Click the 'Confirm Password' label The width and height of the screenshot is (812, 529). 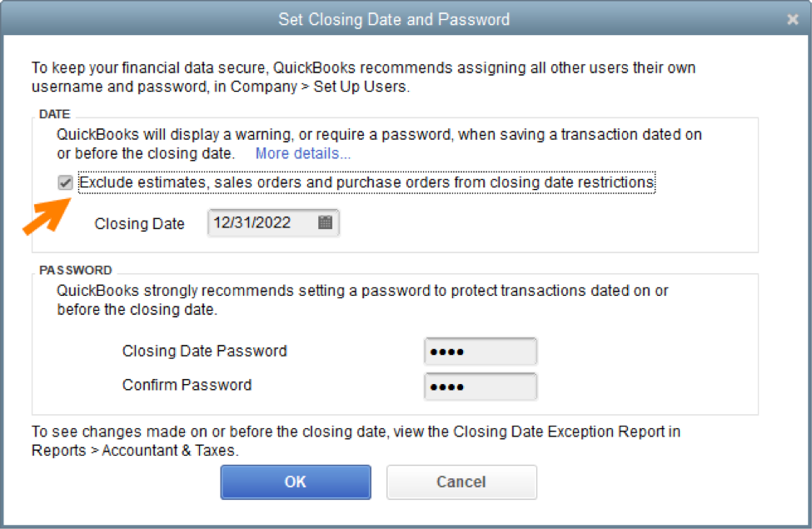click(x=187, y=385)
